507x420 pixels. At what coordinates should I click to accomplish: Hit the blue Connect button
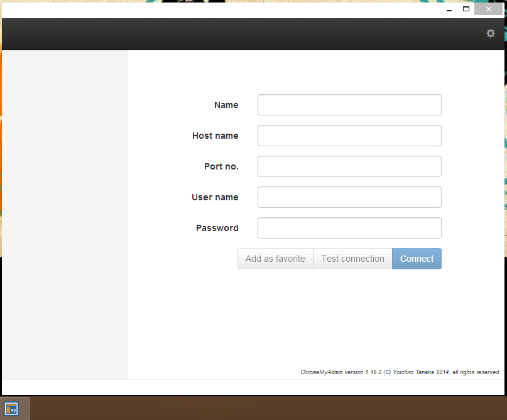(417, 259)
